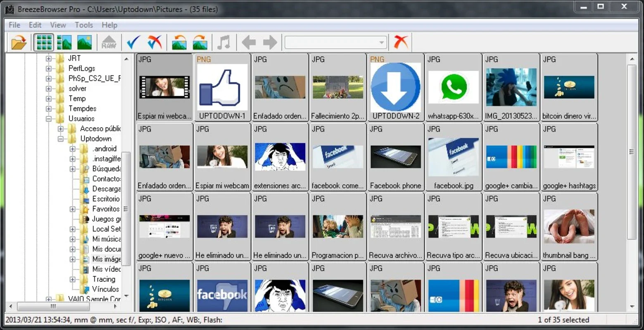Select the google+ hashtags thumbnail
The height and width of the screenshot is (330, 644).
569,157
